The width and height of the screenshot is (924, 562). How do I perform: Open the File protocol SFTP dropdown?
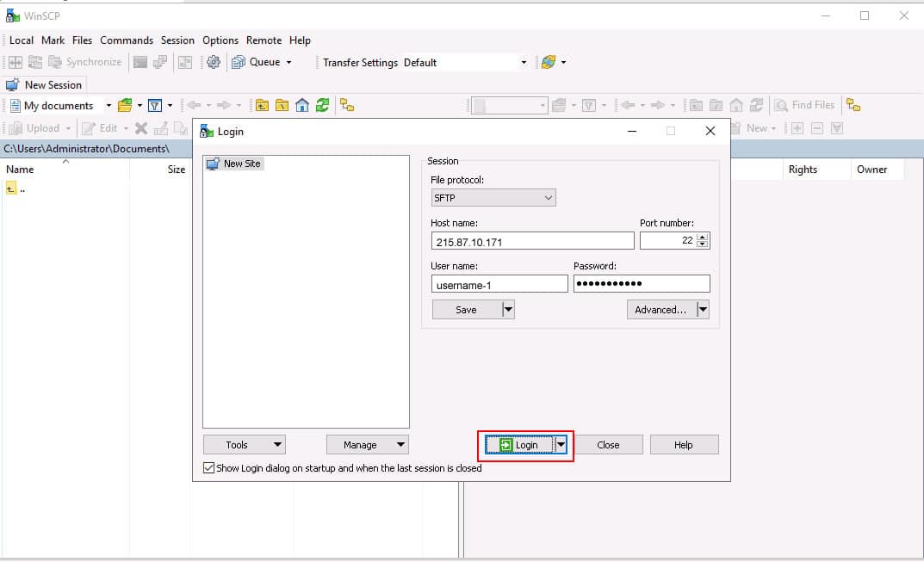[493, 198]
